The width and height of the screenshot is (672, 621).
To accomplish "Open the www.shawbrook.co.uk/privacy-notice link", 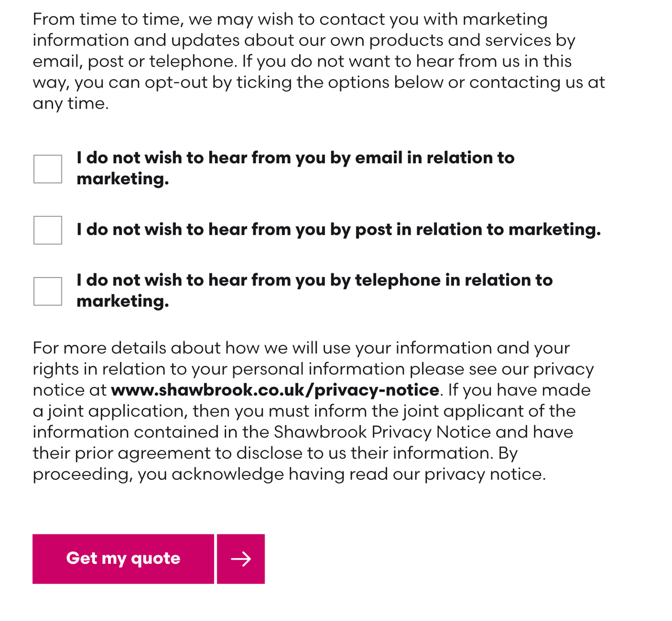I will (x=275, y=390).
